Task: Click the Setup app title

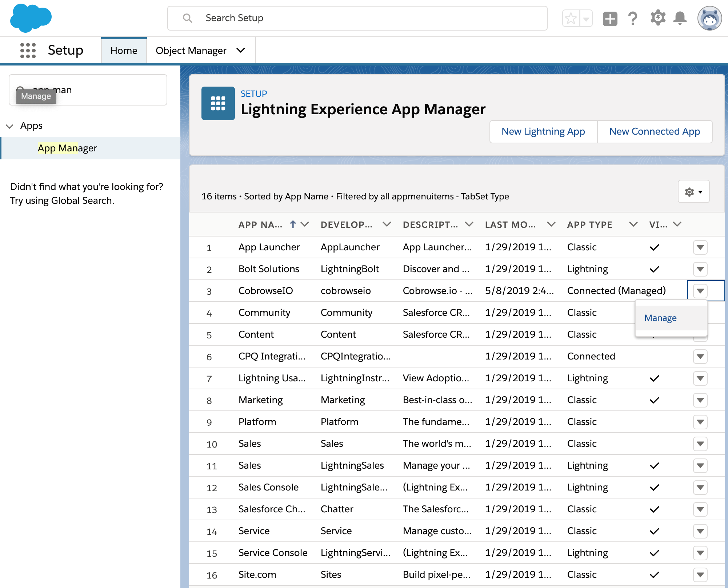Action: (x=65, y=50)
